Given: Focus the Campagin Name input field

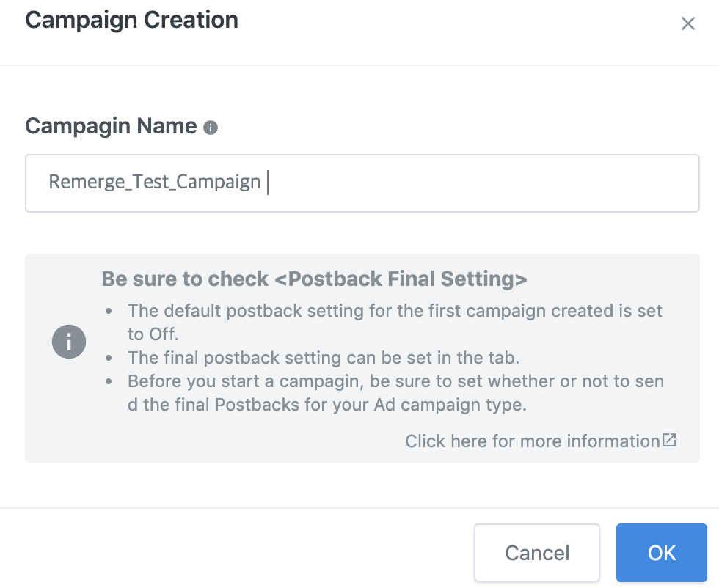Looking at the screenshot, I should [362, 183].
